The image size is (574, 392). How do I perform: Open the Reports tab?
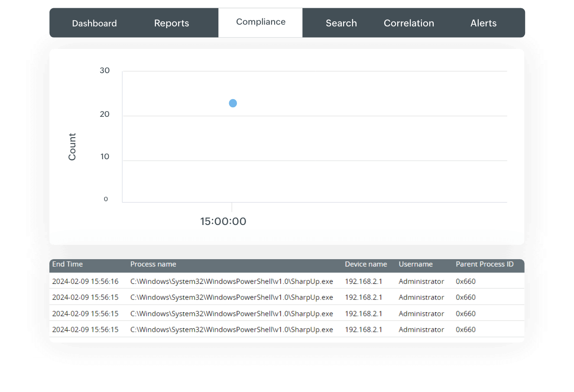coord(172,23)
